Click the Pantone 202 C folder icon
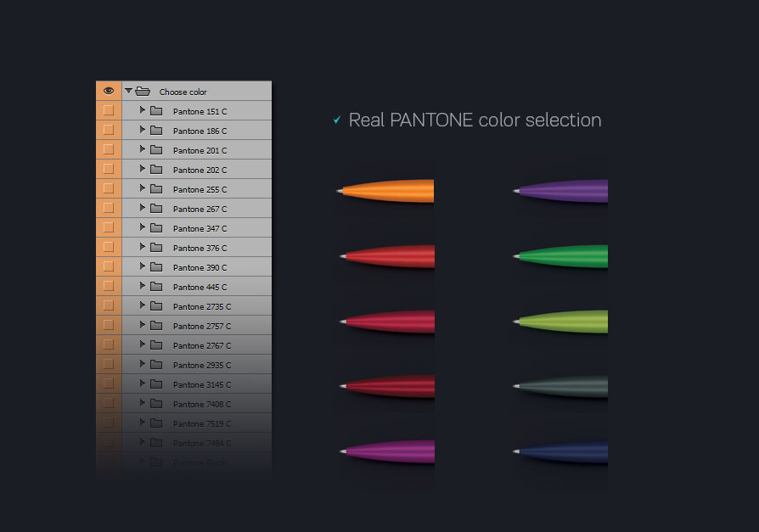This screenshot has width=759, height=532. pos(156,169)
